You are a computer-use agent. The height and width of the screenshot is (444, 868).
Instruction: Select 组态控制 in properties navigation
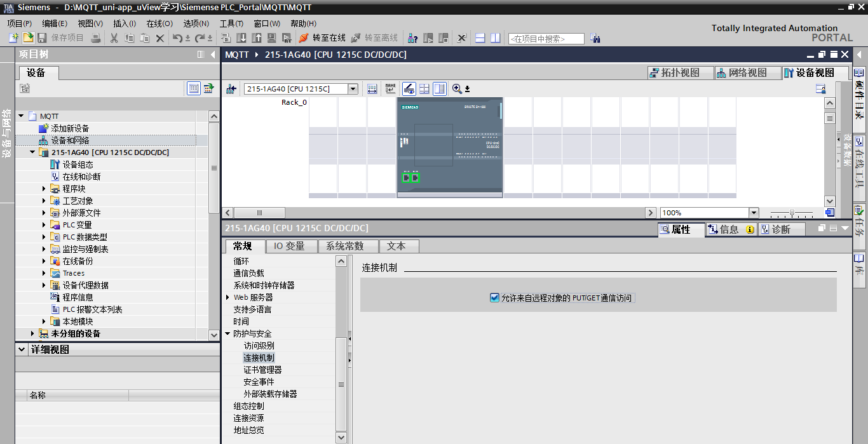pyautogui.click(x=248, y=406)
